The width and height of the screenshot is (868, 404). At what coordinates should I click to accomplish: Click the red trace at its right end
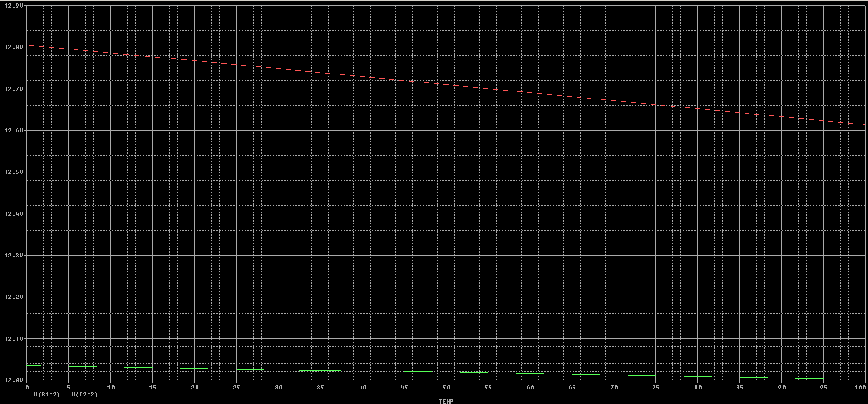click(863, 124)
